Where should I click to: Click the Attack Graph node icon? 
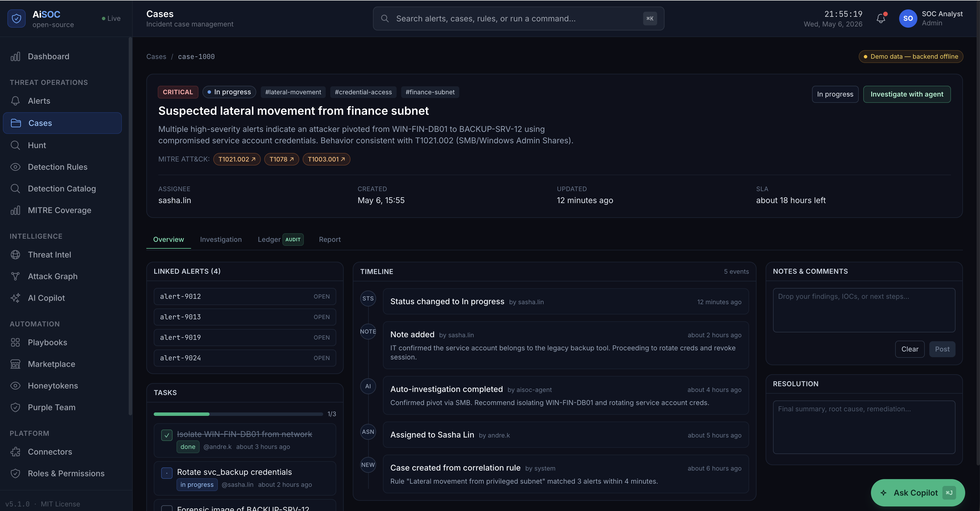click(x=15, y=276)
